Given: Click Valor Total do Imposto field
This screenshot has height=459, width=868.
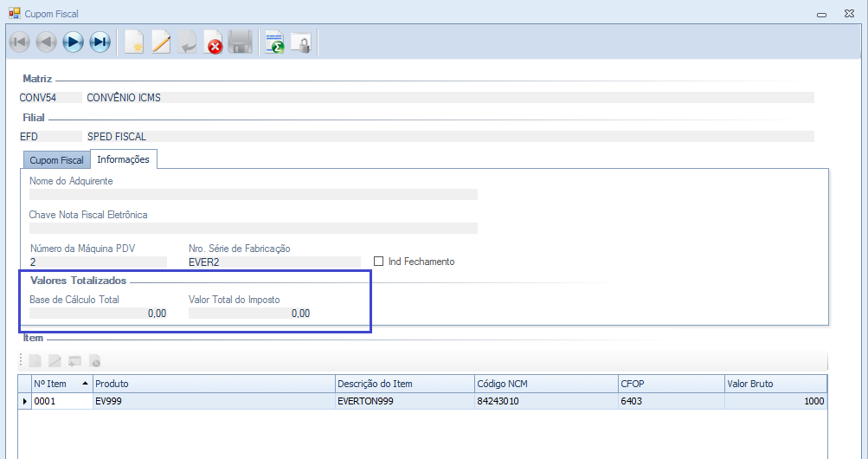Looking at the screenshot, I should click(249, 314).
